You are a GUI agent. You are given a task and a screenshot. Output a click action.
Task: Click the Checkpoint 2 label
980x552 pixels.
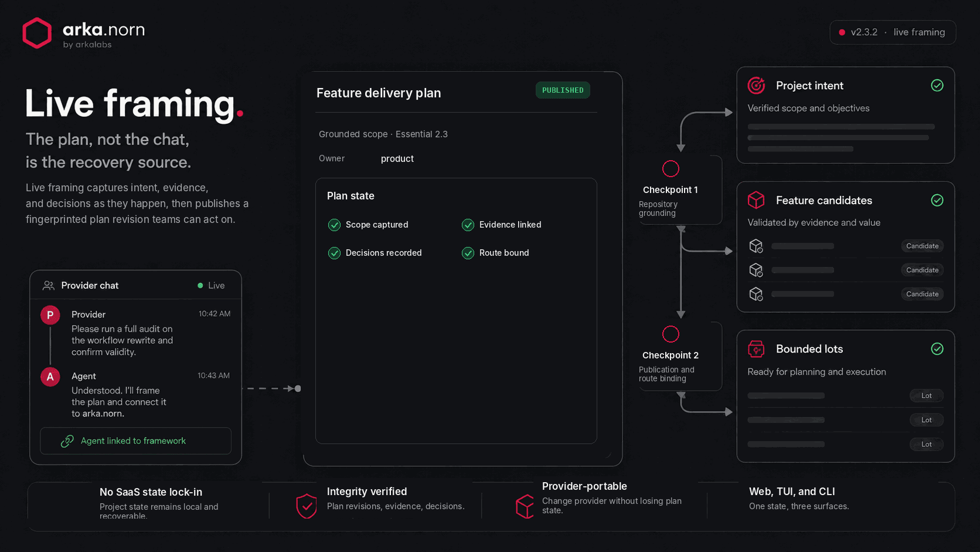pos(671,355)
